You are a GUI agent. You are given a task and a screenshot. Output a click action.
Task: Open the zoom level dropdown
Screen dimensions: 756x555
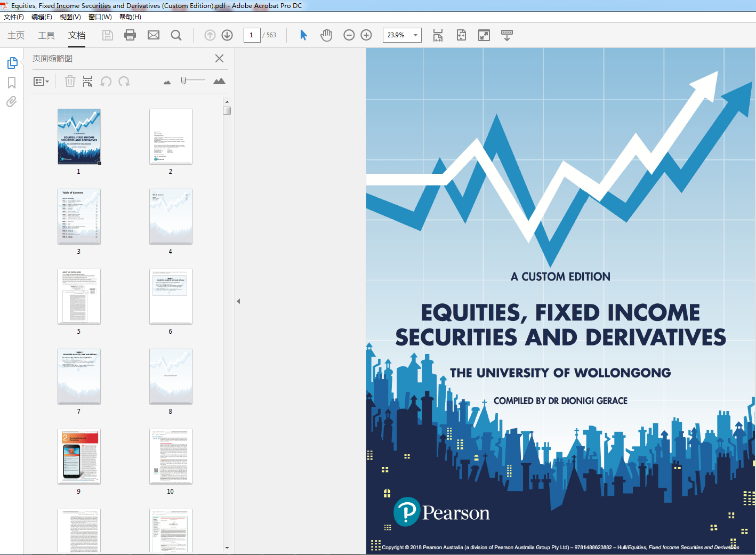tap(415, 35)
